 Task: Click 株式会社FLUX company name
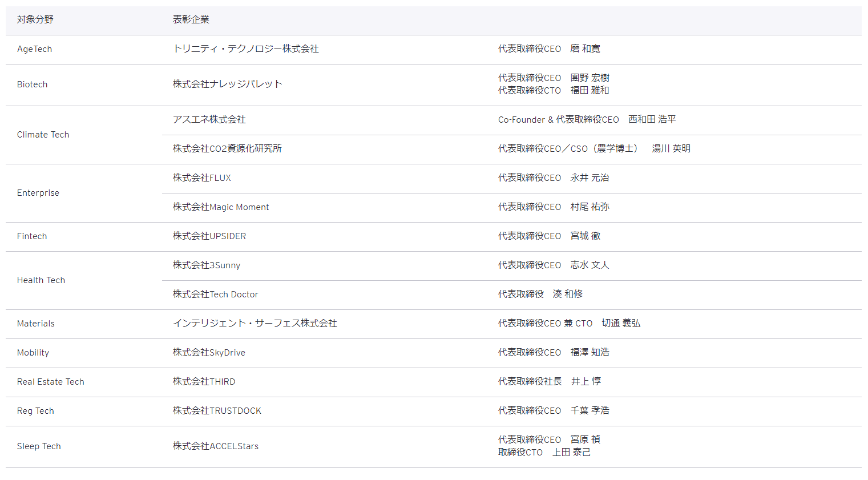pyautogui.click(x=202, y=178)
